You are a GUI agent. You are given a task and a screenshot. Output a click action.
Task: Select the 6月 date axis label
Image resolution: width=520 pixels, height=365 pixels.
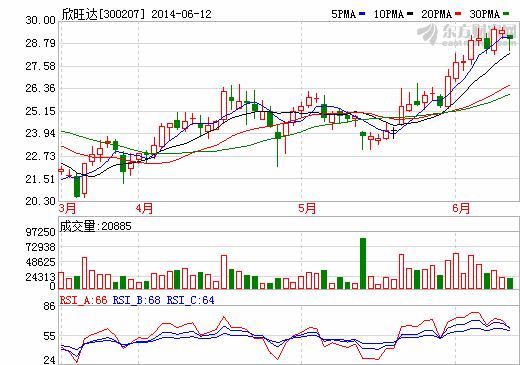coord(461,209)
